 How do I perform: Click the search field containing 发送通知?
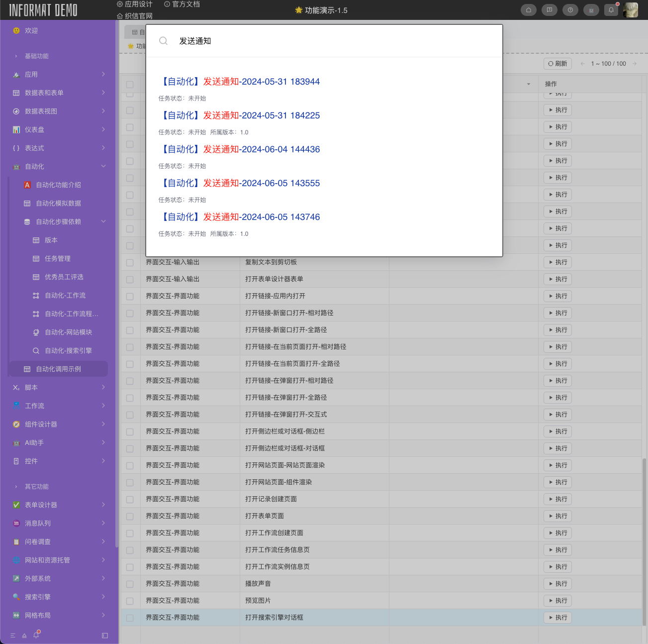pyautogui.click(x=328, y=41)
